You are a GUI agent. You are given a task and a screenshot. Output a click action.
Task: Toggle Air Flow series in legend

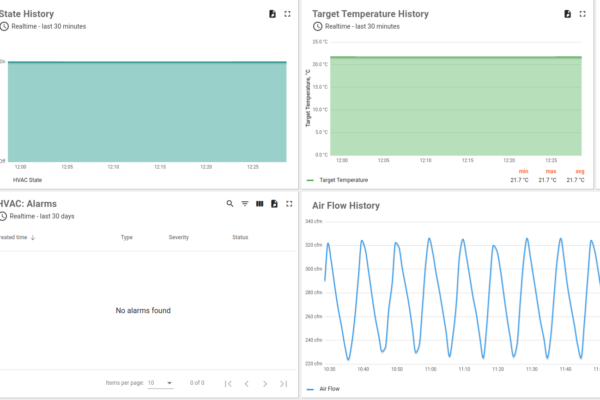click(x=330, y=389)
